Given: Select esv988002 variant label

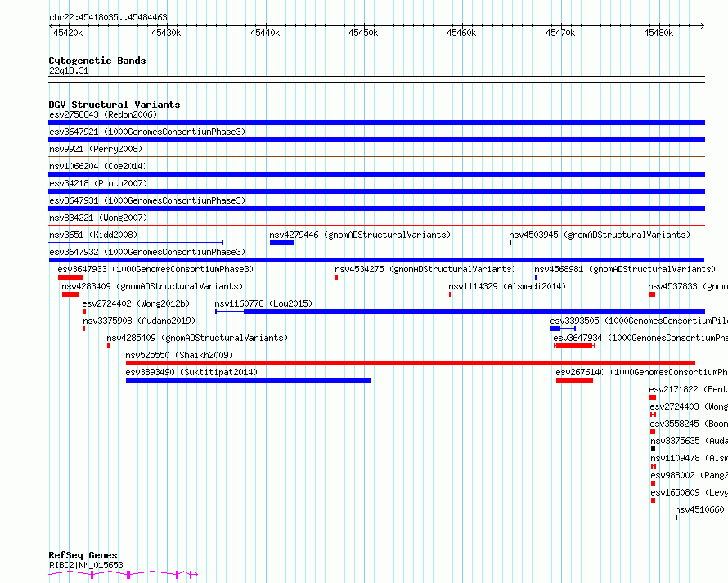Looking at the screenshot, I should pyautogui.click(x=689, y=475).
